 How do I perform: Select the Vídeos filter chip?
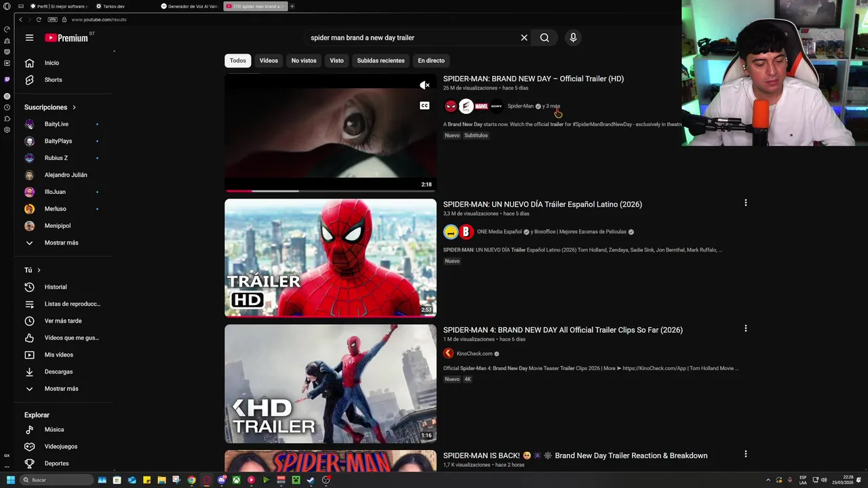269,60
